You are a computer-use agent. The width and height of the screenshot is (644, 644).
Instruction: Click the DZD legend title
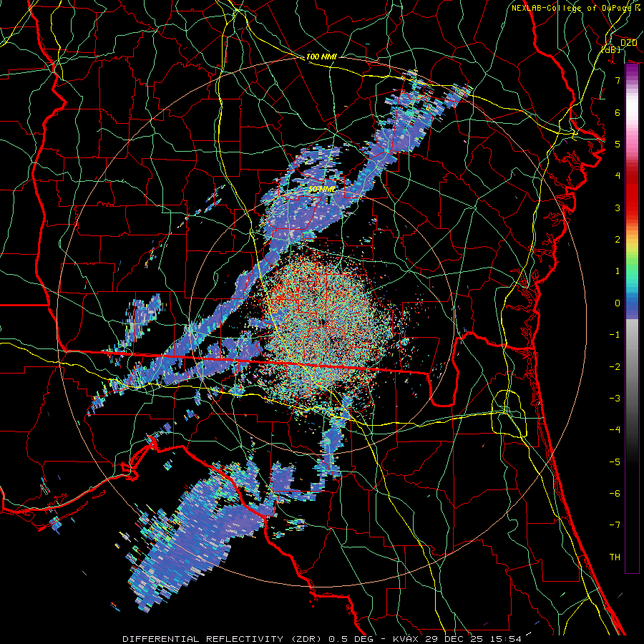[628, 43]
